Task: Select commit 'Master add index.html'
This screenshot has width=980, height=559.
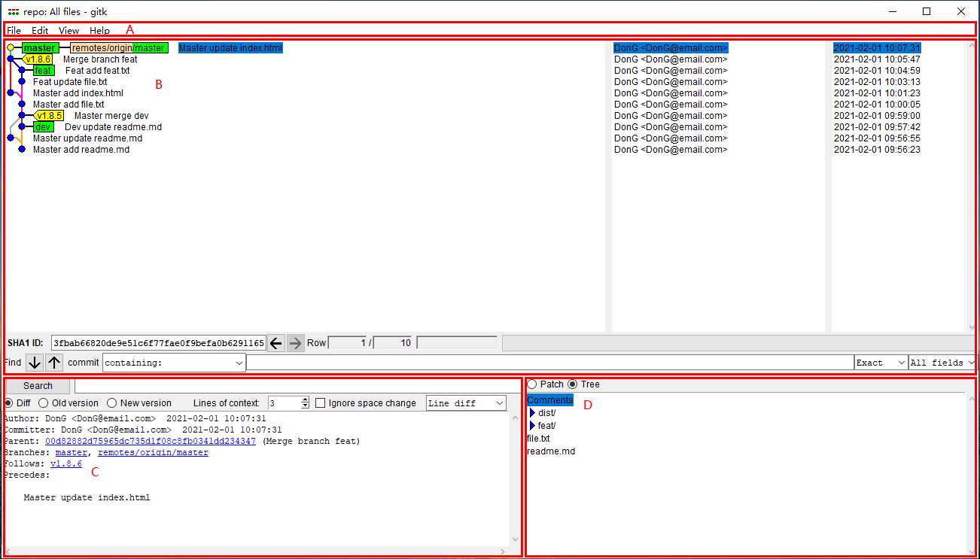Action: coord(78,93)
